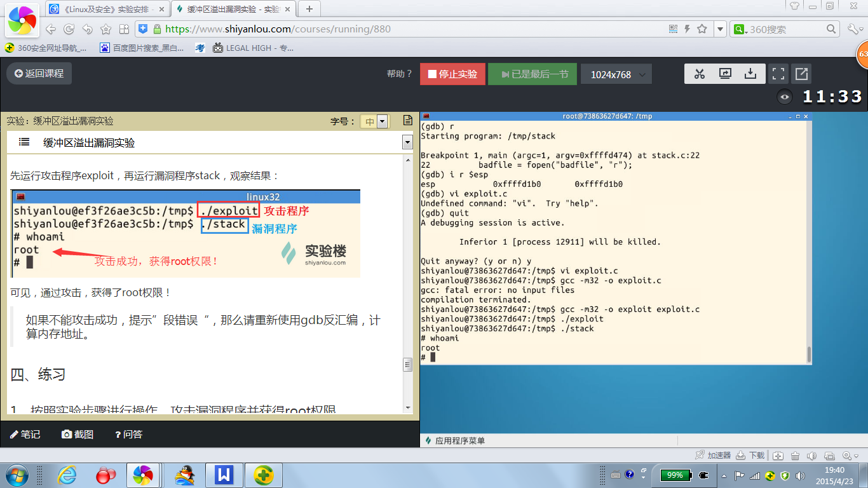Viewport: 868px width, 488px height.
Task: Toggle the table of contents list icon
Action: [24, 142]
